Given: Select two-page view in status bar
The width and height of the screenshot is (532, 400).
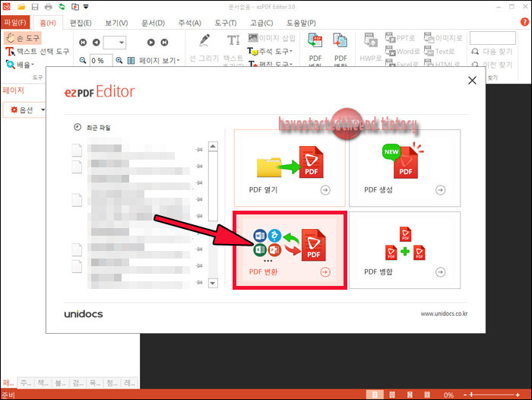Looking at the screenshot, I should (392, 395).
